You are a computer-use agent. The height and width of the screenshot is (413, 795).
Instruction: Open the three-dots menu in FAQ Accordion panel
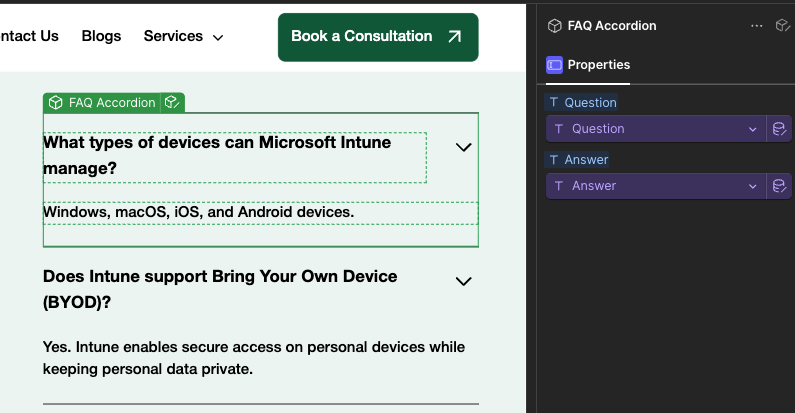pos(756,26)
